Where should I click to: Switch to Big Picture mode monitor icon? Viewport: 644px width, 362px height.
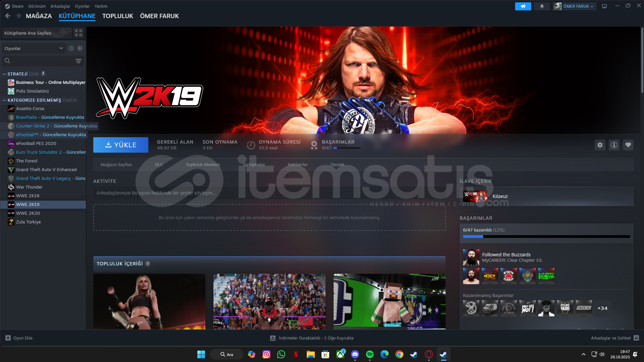point(604,6)
